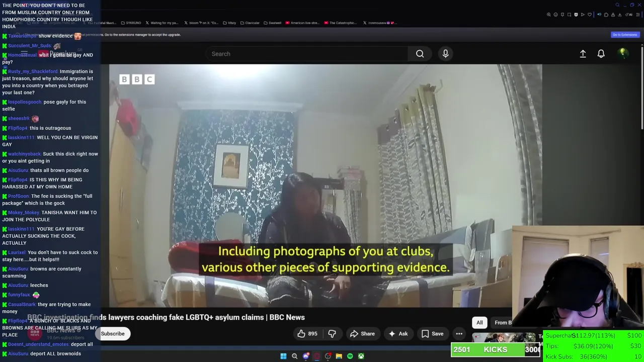Activate voice search microphone
This screenshot has width=644, height=362.
445,54
